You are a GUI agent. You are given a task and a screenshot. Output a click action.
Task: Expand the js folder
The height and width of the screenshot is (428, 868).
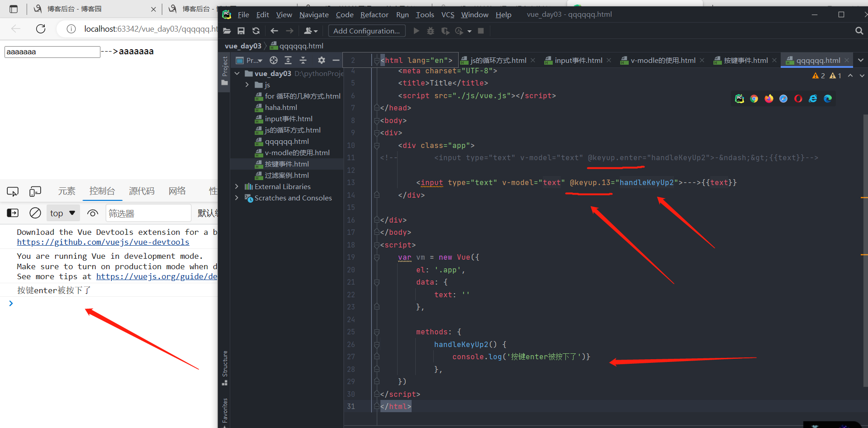[x=247, y=85]
